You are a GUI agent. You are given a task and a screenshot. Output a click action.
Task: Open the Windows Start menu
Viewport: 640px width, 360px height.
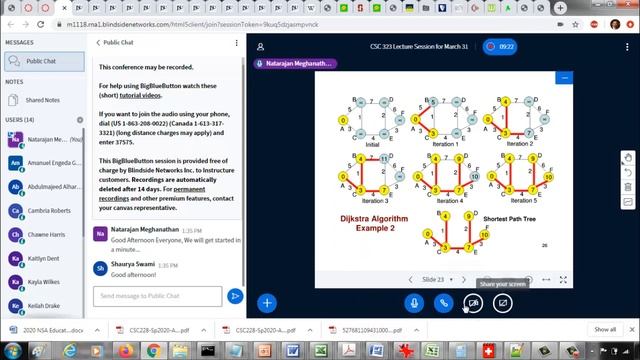click(x=13, y=351)
